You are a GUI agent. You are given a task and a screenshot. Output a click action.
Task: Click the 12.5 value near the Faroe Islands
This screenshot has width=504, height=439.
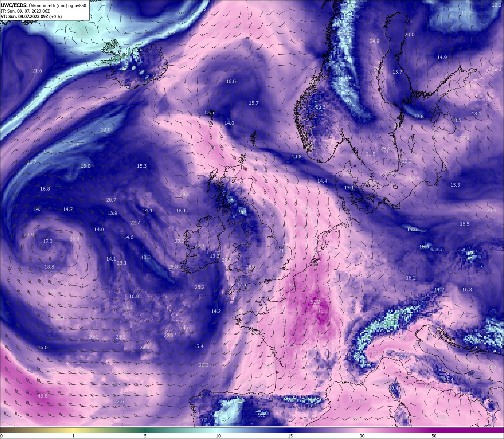pyautogui.click(x=209, y=113)
